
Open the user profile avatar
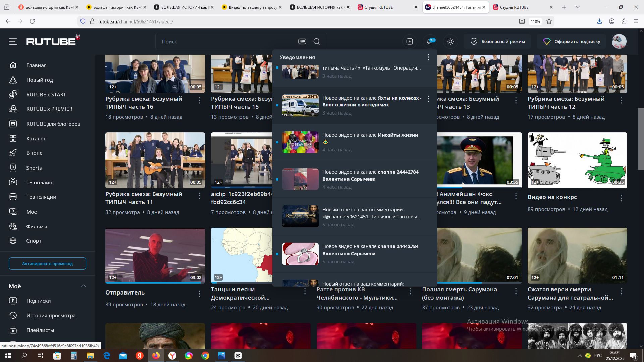pyautogui.click(x=619, y=41)
